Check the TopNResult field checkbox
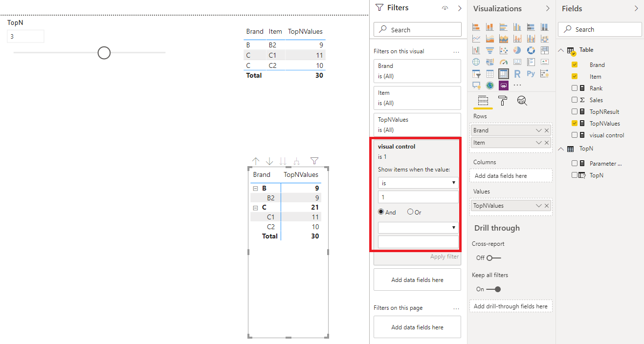This screenshot has height=344, width=644. [x=575, y=111]
